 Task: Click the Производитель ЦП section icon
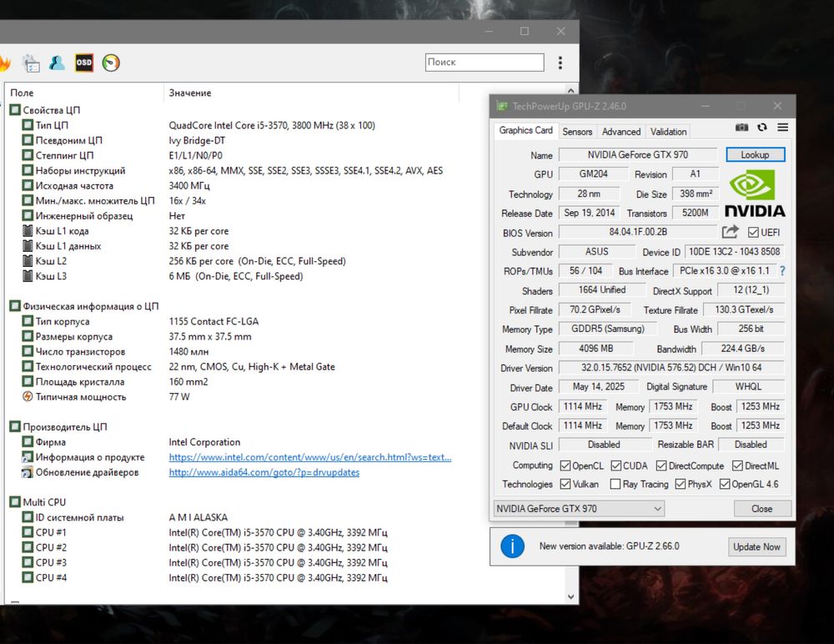pyautogui.click(x=15, y=427)
